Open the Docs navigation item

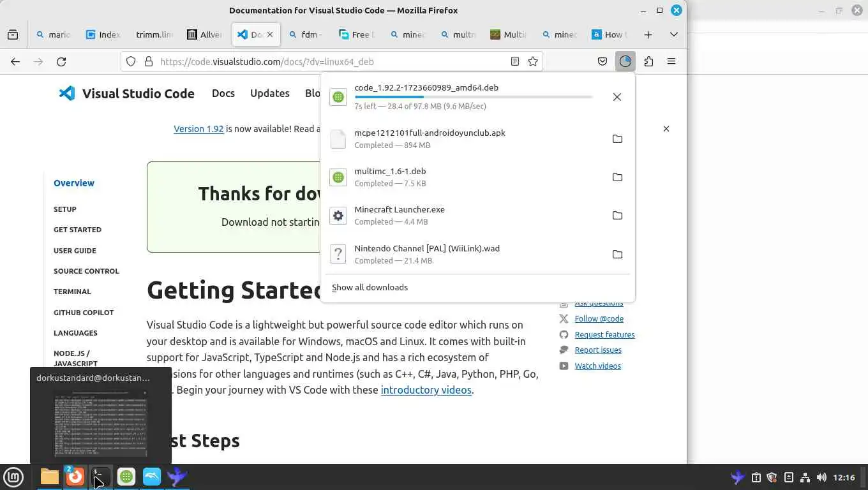(223, 93)
